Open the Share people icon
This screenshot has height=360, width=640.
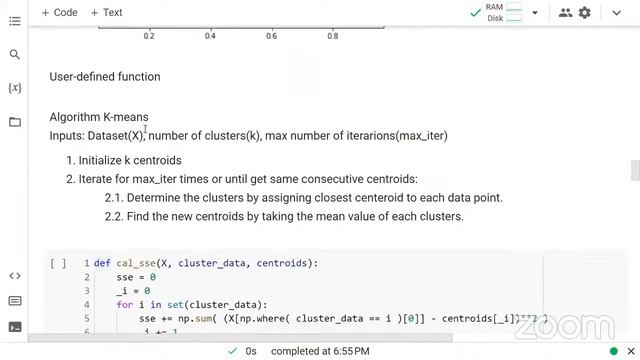(x=565, y=13)
